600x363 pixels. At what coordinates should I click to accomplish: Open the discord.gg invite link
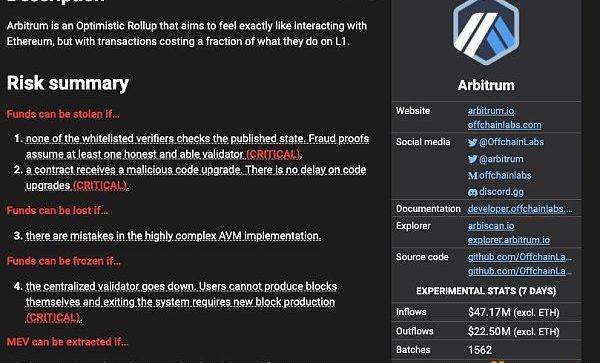click(501, 192)
